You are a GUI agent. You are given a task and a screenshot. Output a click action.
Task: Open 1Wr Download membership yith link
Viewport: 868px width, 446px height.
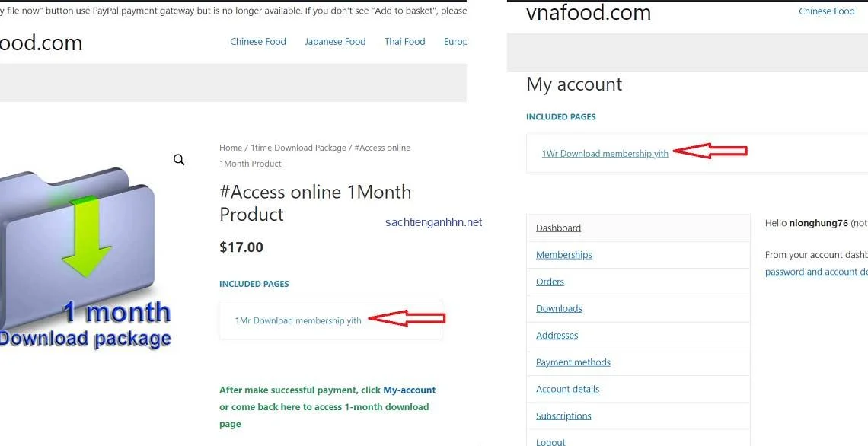(x=605, y=153)
